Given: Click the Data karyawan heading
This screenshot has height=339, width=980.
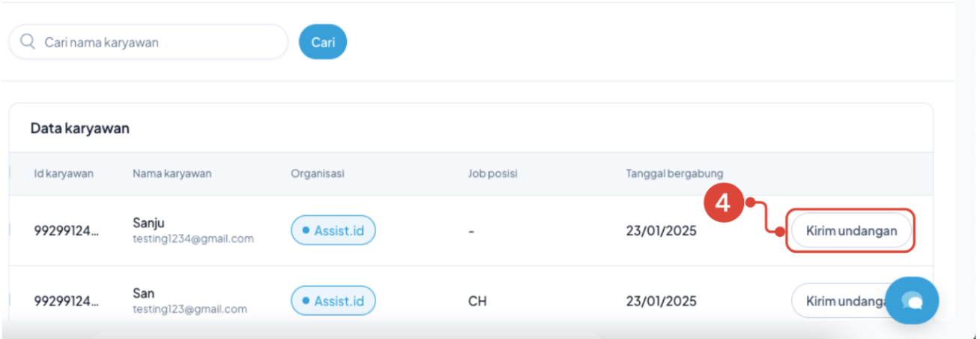Looking at the screenshot, I should point(80,128).
